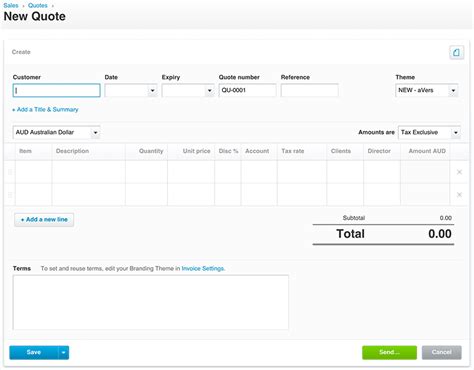The height and width of the screenshot is (370, 474).
Task: Click the Total amount 0.00
Action: point(440,234)
